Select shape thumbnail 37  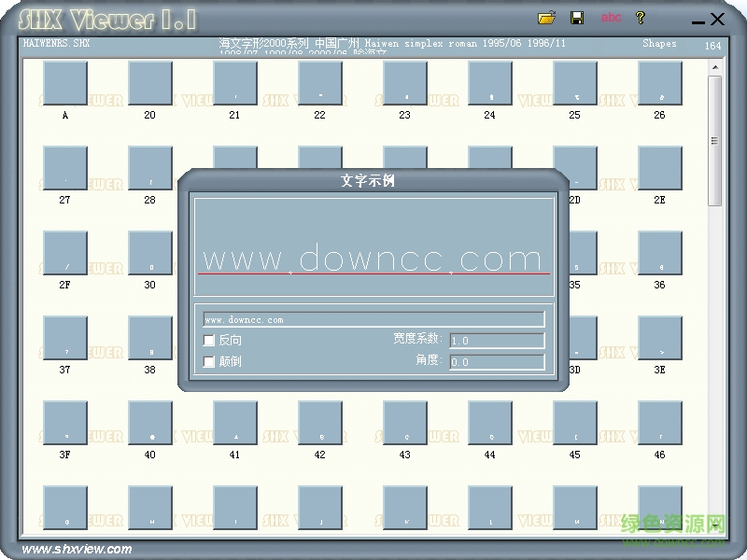[65, 338]
